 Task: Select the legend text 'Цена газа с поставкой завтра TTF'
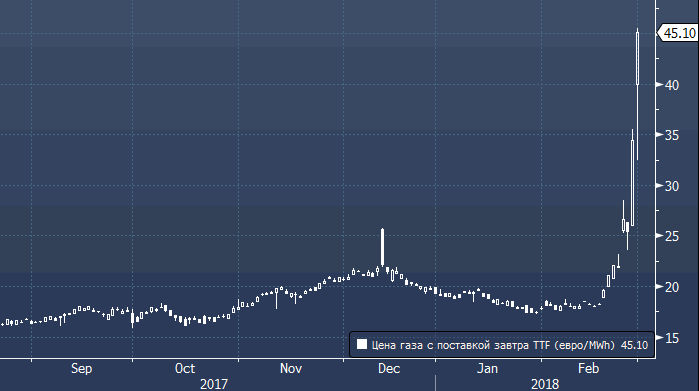(x=461, y=345)
